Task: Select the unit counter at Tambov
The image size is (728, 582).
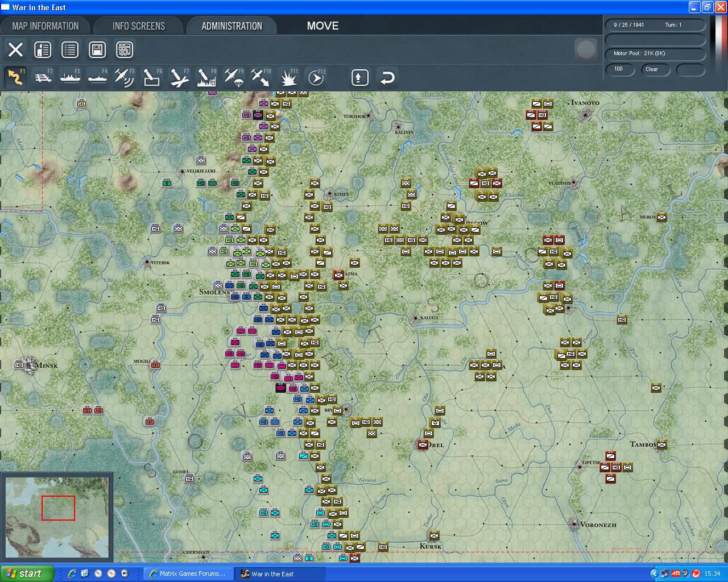Action: click(661, 444)
